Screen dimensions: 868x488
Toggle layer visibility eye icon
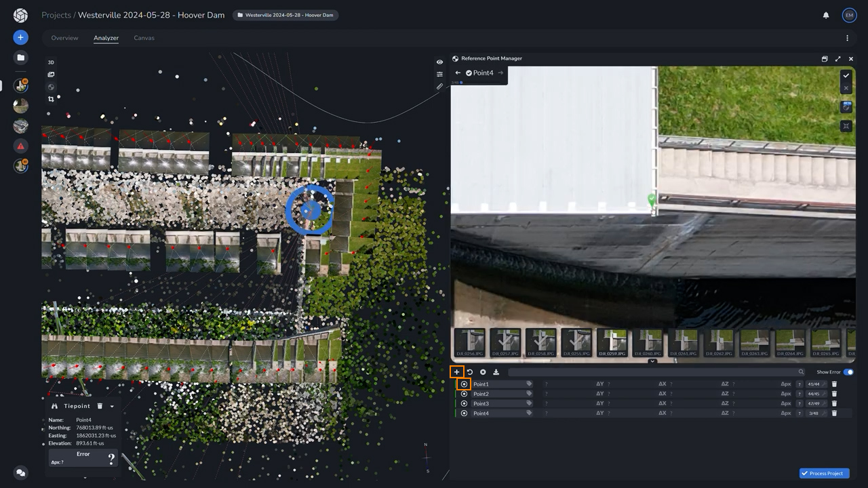[x=439, y=62]
